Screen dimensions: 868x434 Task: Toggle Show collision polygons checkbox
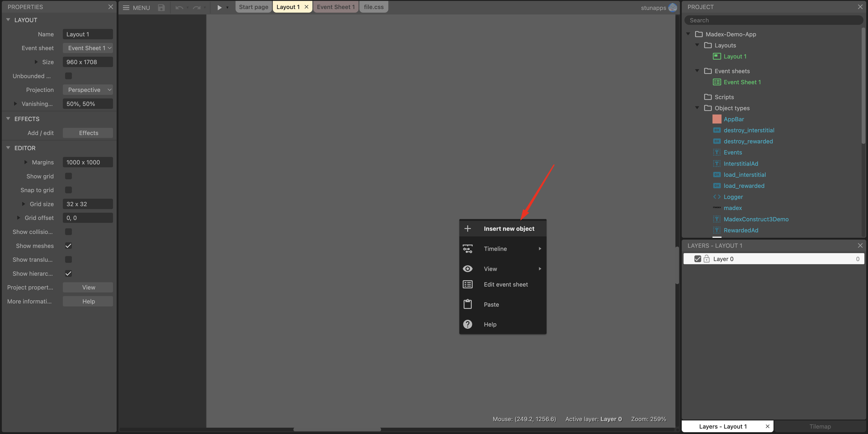[68, 232]
